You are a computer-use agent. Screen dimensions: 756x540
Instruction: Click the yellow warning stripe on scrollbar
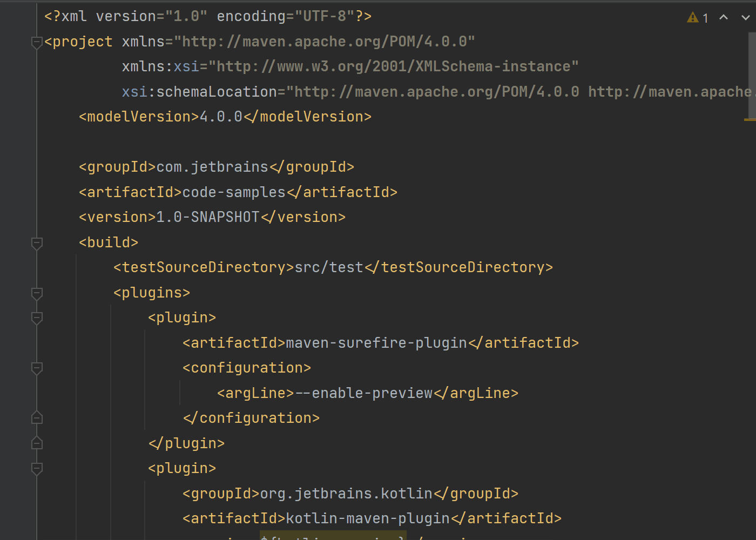pyautogui.click(x=750, y=119)
